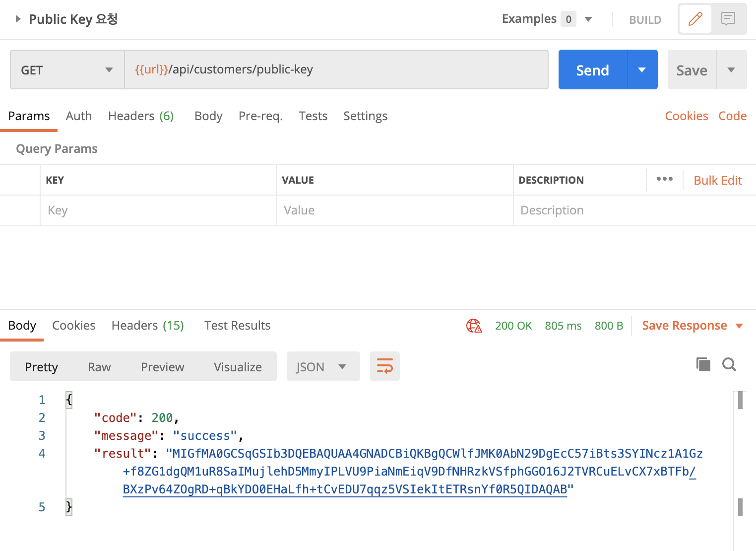Click the "message" key in response

(126, 436)
